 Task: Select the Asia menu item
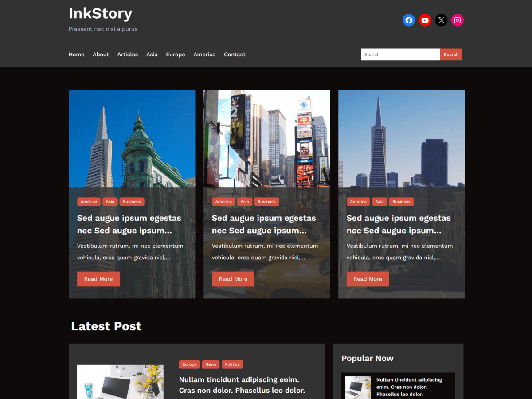pyautogui.click(x=152, y=54)
